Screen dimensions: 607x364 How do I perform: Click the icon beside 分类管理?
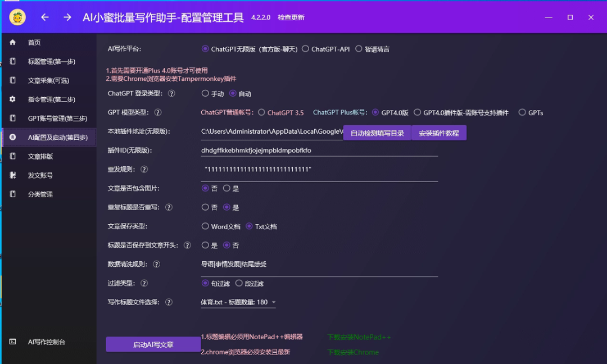pos(13,194)
